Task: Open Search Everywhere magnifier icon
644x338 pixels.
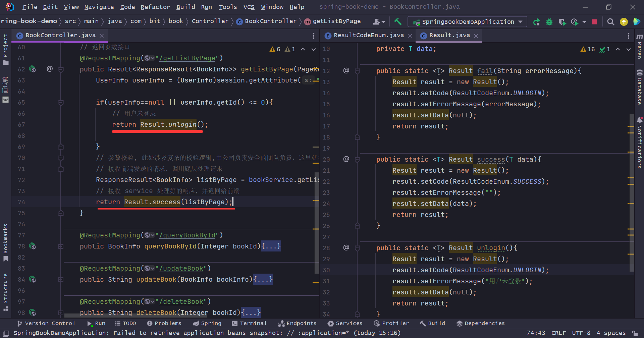Action: click(x=611, y=22)
